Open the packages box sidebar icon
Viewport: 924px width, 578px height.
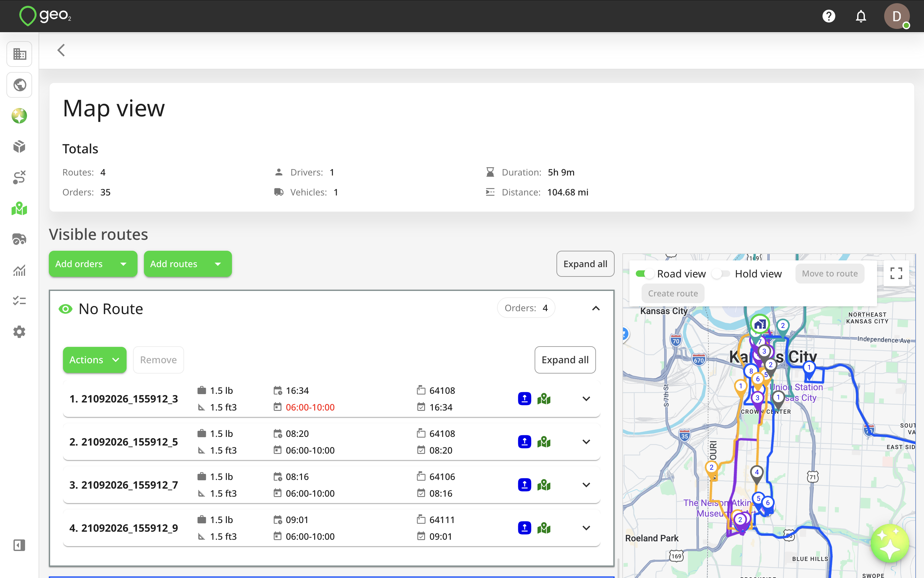pos(20,146)
